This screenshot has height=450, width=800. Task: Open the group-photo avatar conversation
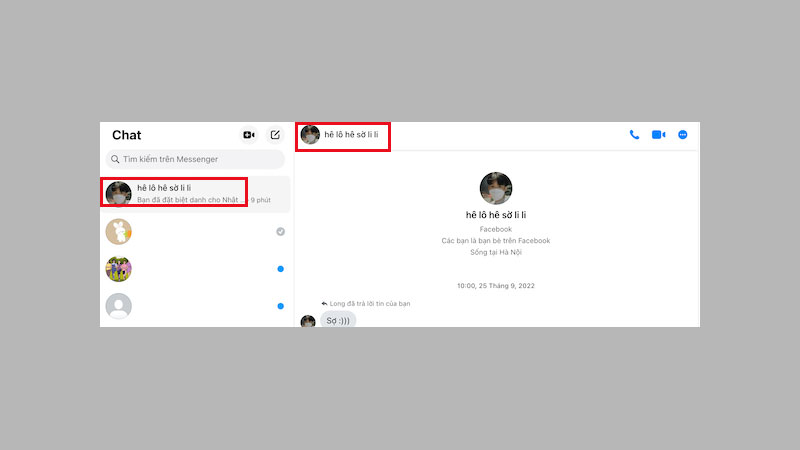[118, 269]
